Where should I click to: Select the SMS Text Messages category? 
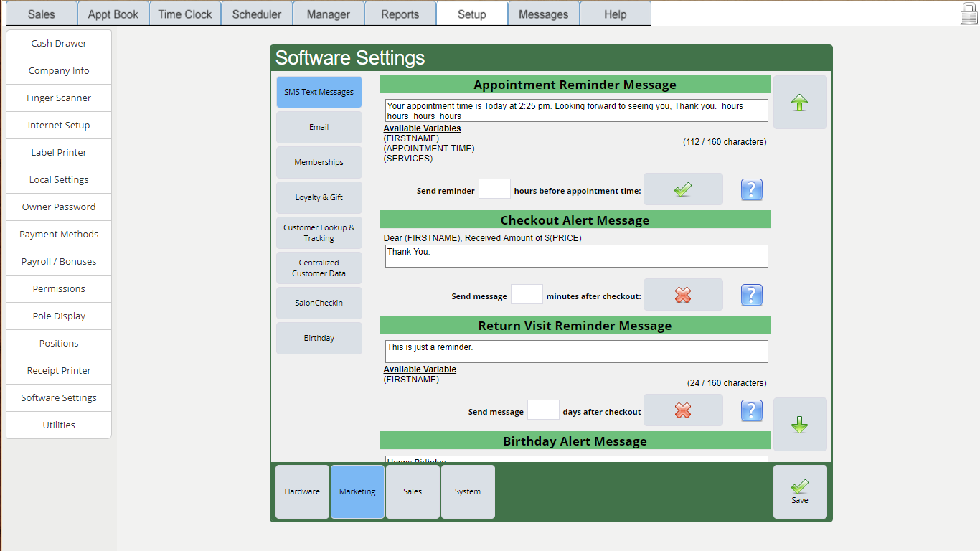tap(319, 92)
